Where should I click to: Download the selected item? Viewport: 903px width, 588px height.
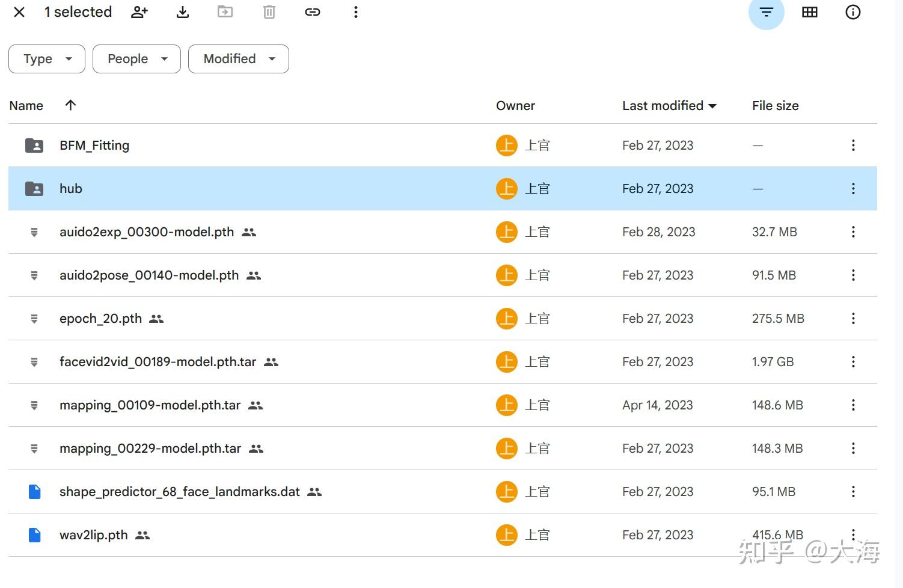(x=183, y=12)
